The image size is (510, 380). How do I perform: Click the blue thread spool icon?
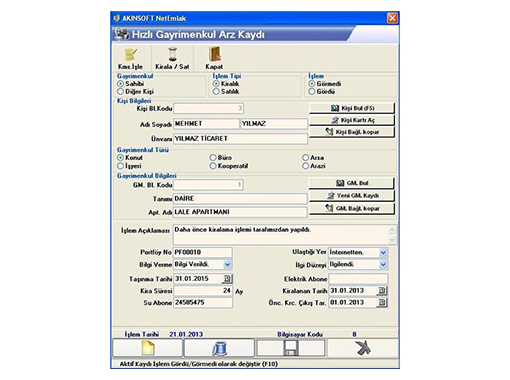[x=219, y=348]
